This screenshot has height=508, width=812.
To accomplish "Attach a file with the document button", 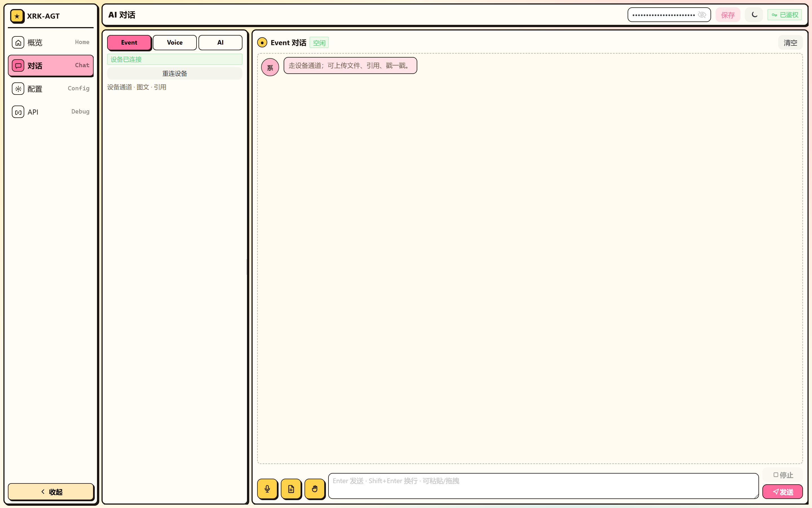I will click(291, 489).
